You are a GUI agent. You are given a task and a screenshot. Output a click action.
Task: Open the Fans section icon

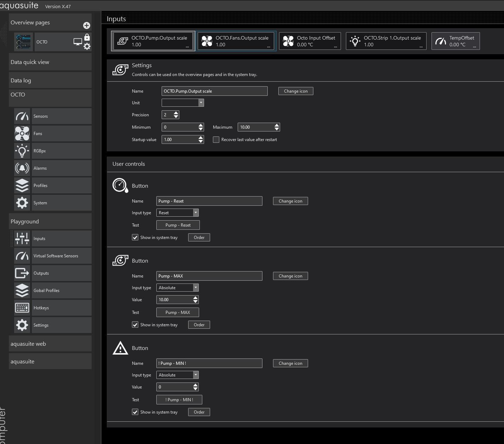tap(22, 134)
